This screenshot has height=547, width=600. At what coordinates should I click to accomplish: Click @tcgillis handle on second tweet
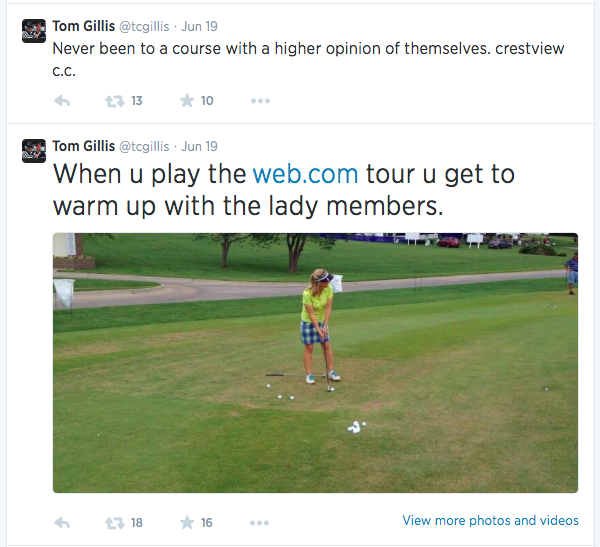click(144, 146)
